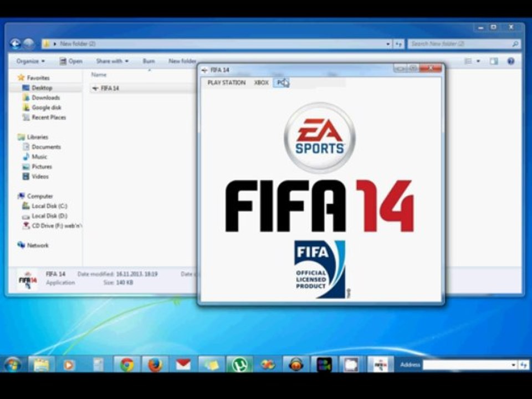This screenshot has width=532, height=399.
Task: Open Windows Explorer from taskbar
Action: click(41, 365)
